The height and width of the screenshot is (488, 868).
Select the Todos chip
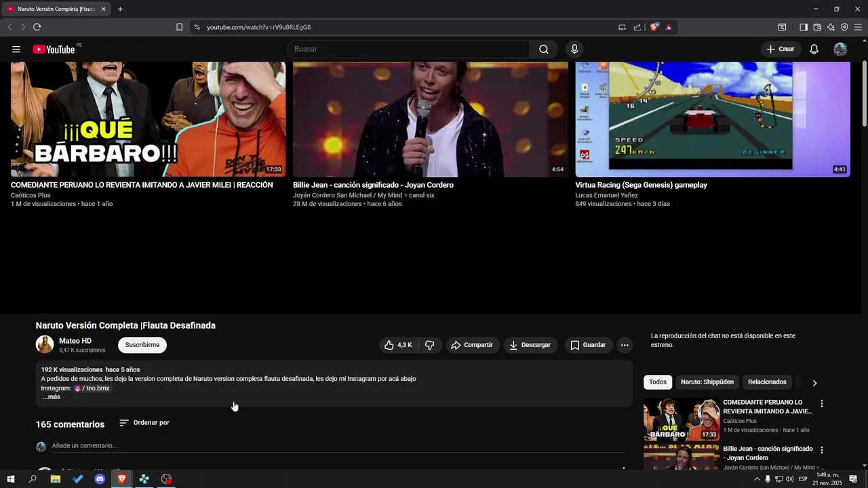point(658,382)
